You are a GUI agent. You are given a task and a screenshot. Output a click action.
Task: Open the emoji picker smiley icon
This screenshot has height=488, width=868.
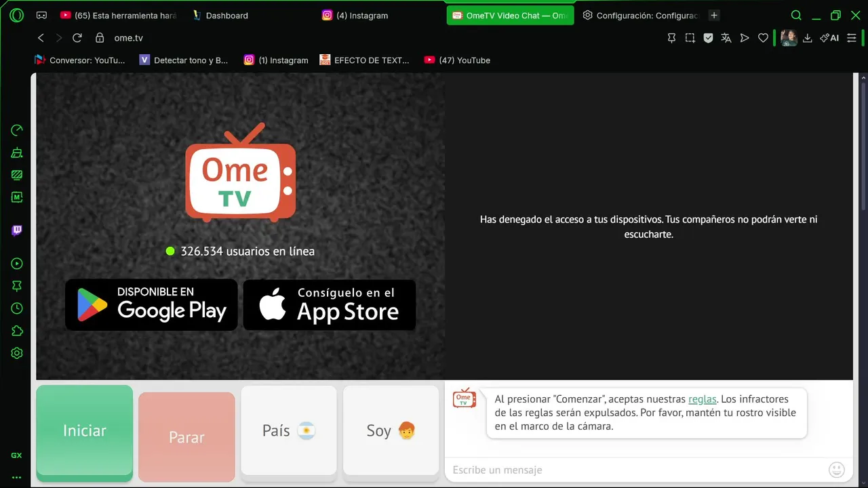tap(837, 470)
